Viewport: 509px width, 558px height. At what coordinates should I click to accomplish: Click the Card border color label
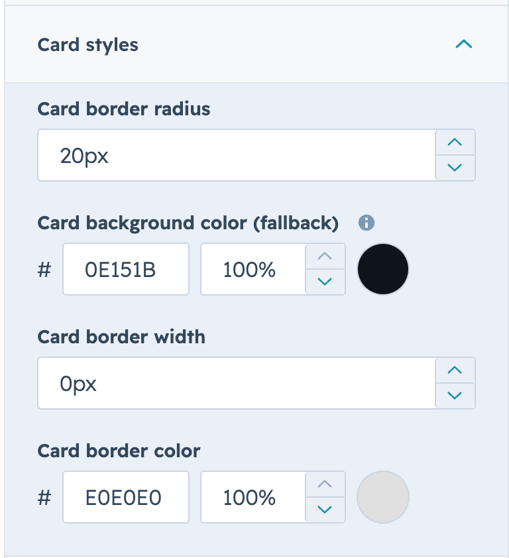point(119,451)
